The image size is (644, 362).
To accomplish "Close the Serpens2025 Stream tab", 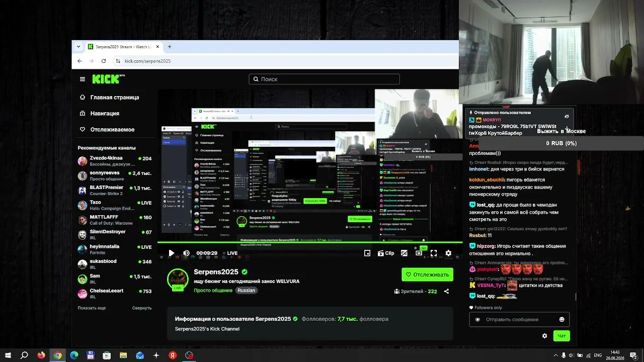I will pos(157,47).
